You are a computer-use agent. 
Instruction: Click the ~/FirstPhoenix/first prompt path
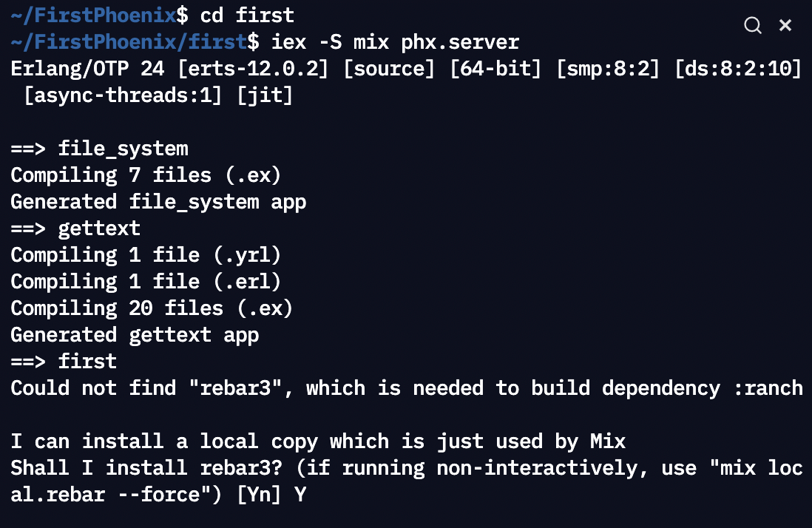[129, 42]
